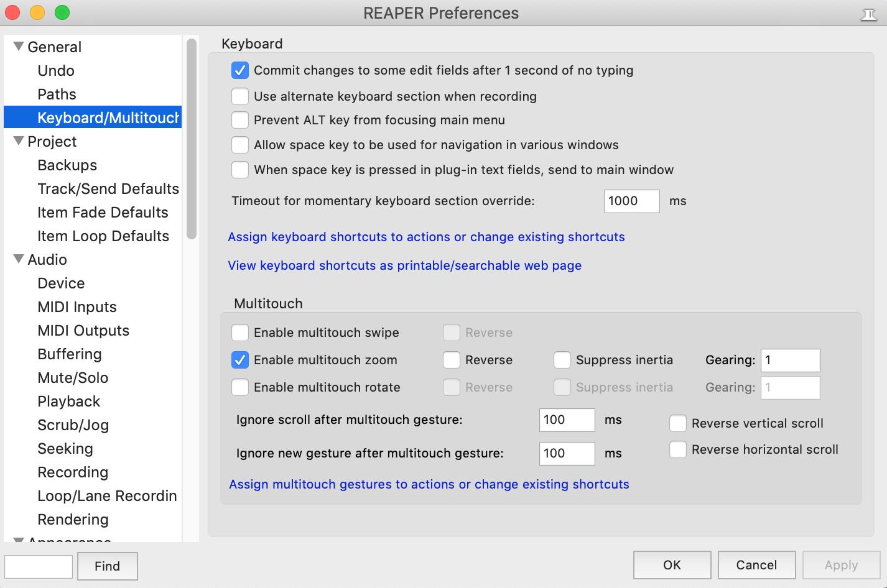Confirm preferences with OK button
Screen dimensions: 887x588
pos(672,565)
